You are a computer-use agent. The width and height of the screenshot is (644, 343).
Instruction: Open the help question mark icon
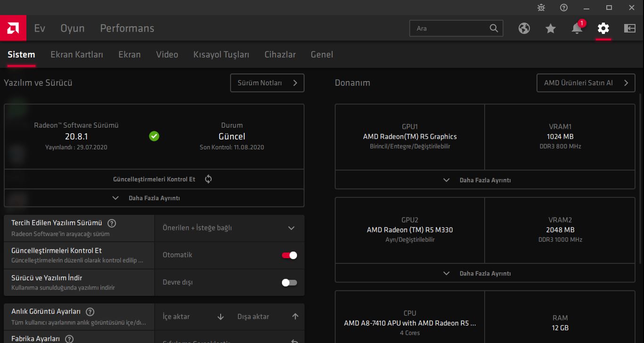tap(563, 8)
